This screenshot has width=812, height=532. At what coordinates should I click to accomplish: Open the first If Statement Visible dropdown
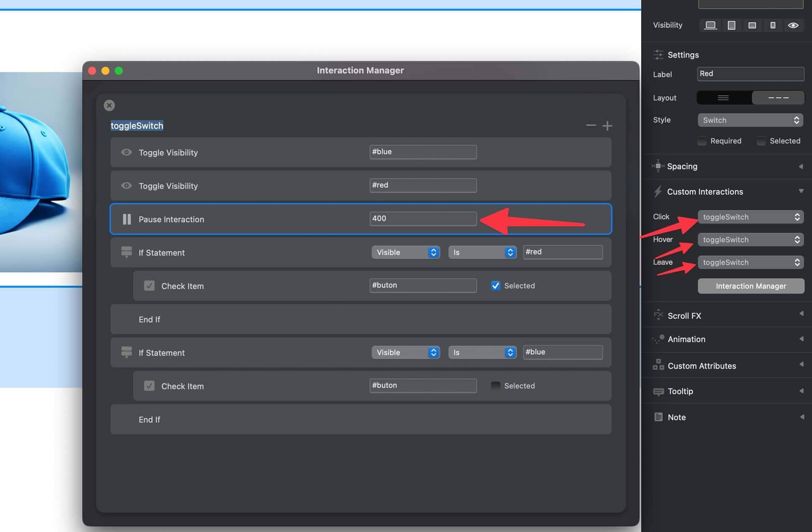405,252
